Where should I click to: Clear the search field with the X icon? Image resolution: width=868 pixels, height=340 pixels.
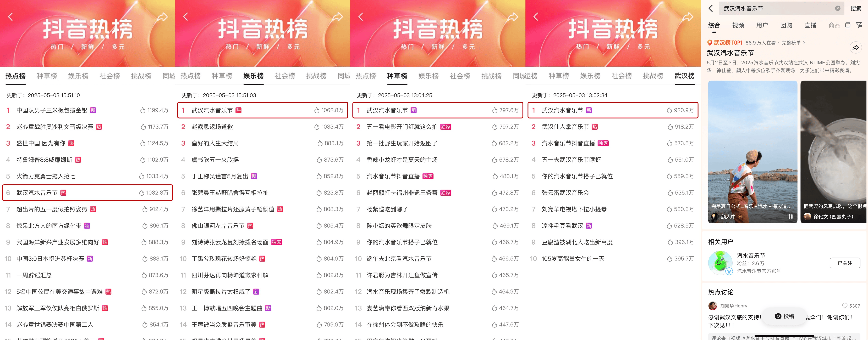[x=837, y=8]
